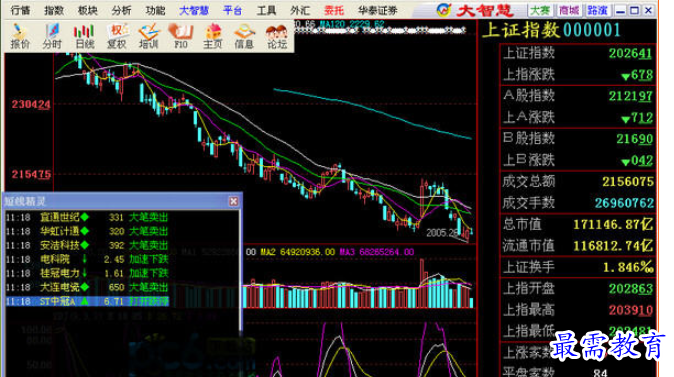Open the 工具 menu

[x=267, y=10]
